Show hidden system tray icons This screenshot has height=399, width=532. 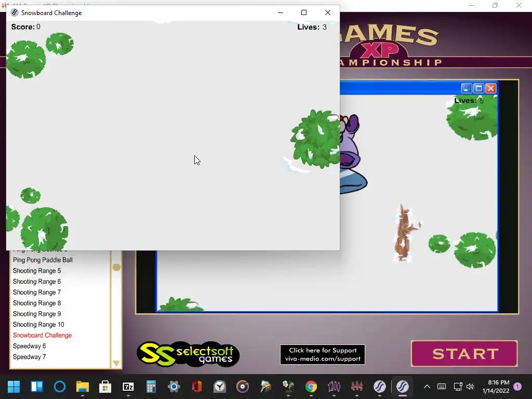(x=427, y=387)
